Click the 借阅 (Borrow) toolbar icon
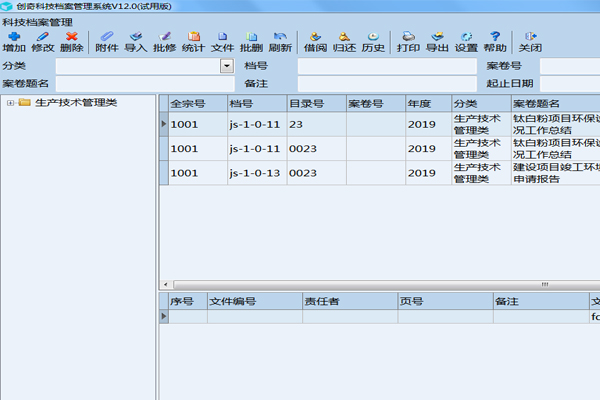The width and height of the screenshot is (600, 400). pyautogui.click(x=315, y=41)
